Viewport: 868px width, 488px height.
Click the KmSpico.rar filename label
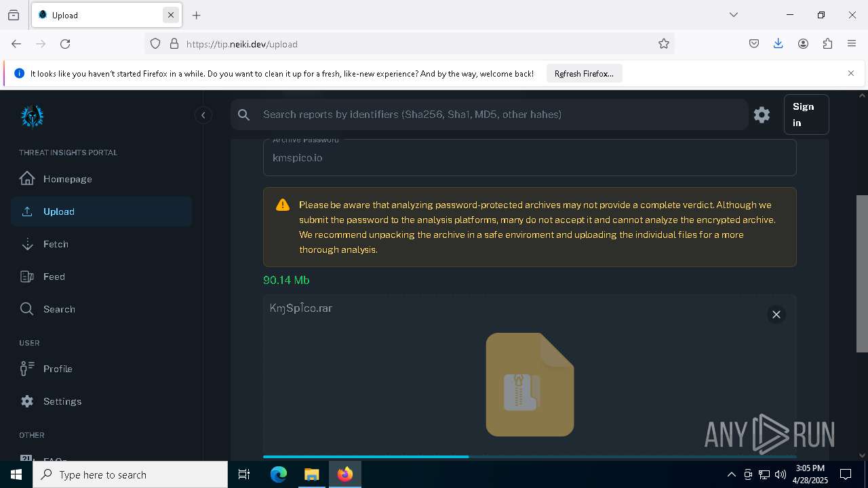pos(301,308)
